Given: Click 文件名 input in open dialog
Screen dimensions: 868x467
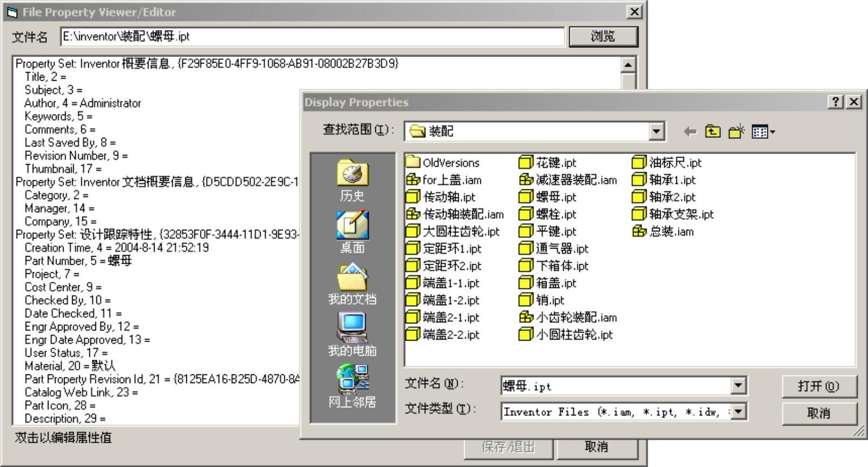Looking at the screenshot, I should 616,385.
